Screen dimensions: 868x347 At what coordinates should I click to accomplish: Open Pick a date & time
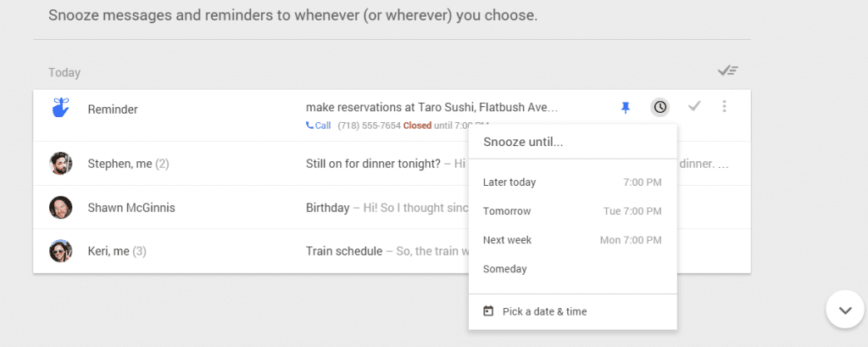[572, 311]
